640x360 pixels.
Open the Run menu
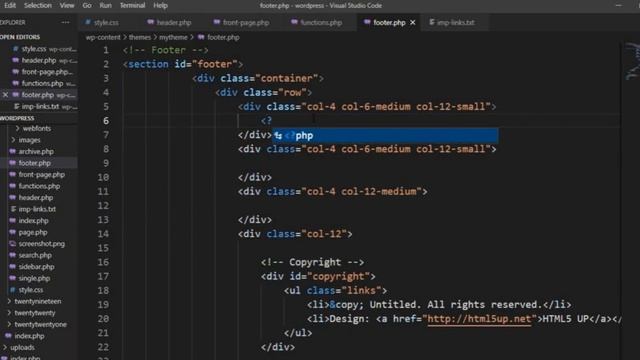tap(105, 5)
